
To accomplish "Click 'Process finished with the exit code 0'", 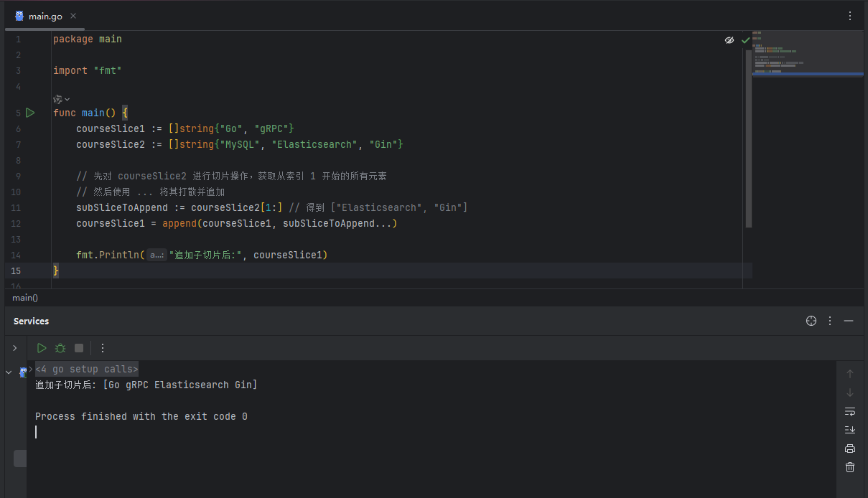I will tap(141, 416).
